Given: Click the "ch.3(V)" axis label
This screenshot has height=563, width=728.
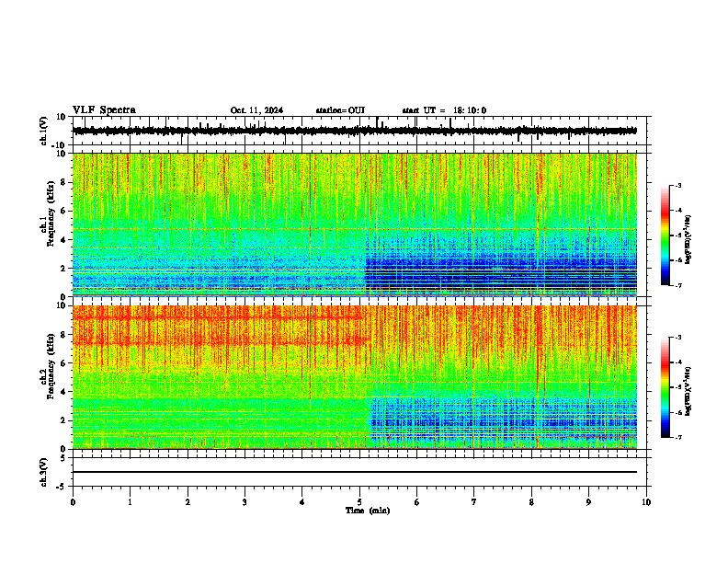Looking at the screenshot, I should click(x=44, y=473).
